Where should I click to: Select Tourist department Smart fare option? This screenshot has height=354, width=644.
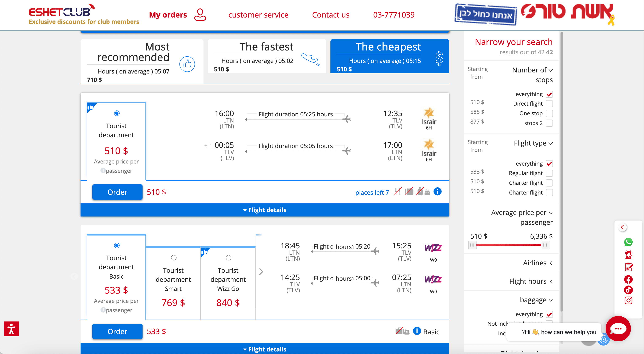point(173,258)
